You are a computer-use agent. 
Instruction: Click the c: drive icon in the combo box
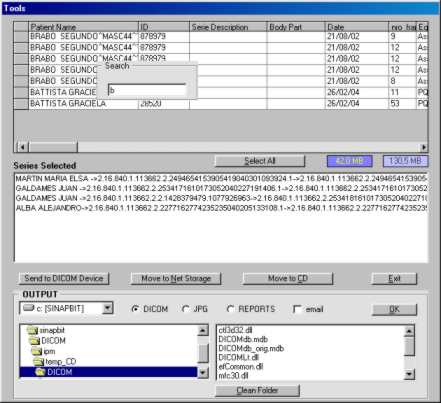click(x=28, y=308)
